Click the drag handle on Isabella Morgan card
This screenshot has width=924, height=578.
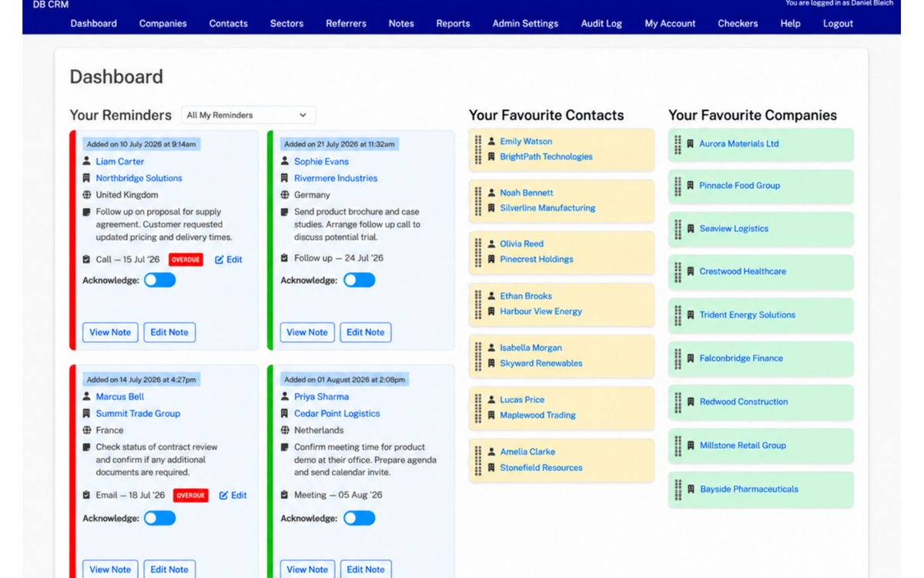[478, 355]
